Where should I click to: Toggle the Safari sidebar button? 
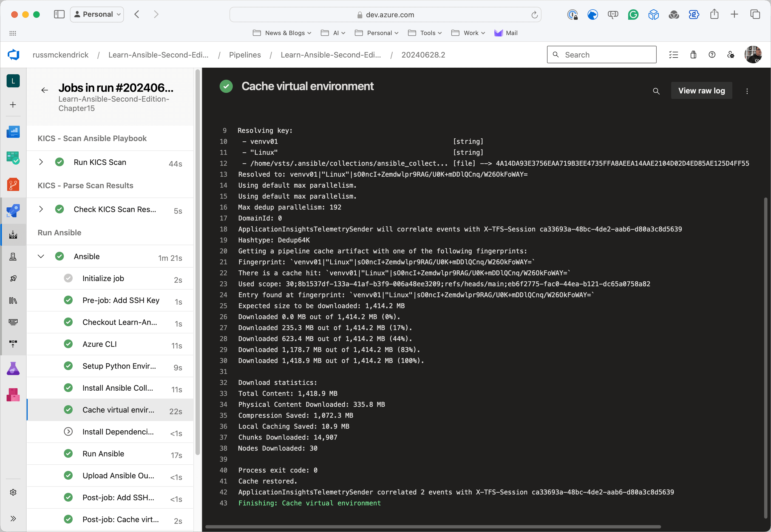59,14
